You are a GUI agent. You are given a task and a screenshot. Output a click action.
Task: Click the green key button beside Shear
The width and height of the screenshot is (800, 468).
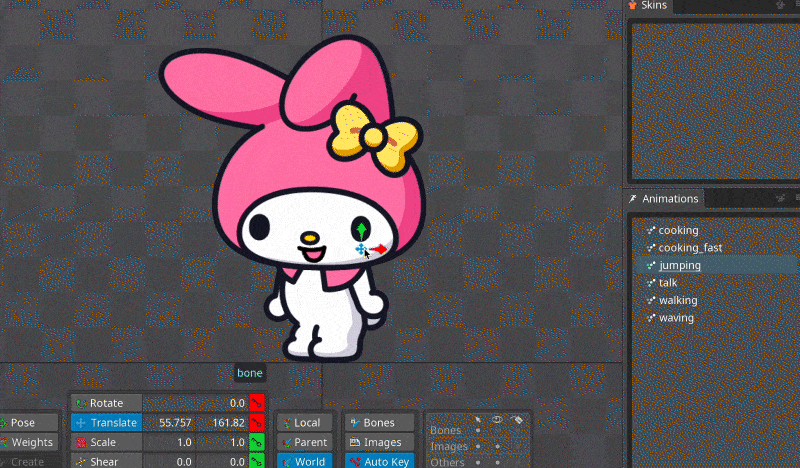(x=257, y=461)
